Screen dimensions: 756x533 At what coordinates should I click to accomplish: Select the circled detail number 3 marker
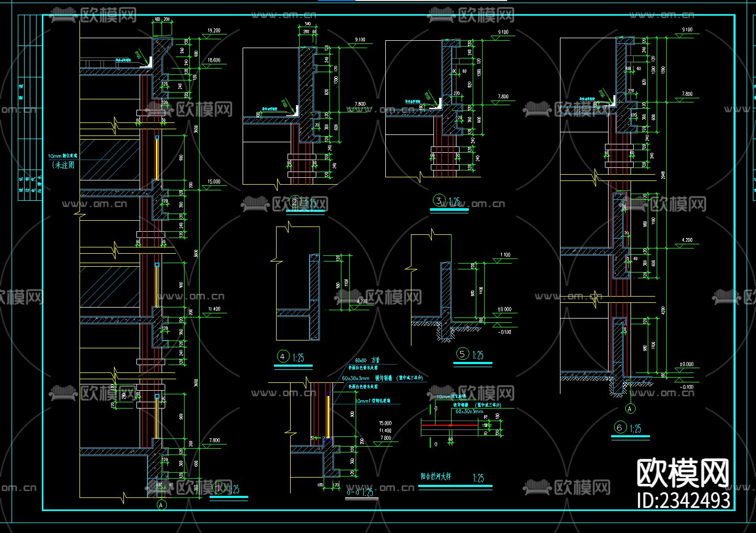click(439, 200)
